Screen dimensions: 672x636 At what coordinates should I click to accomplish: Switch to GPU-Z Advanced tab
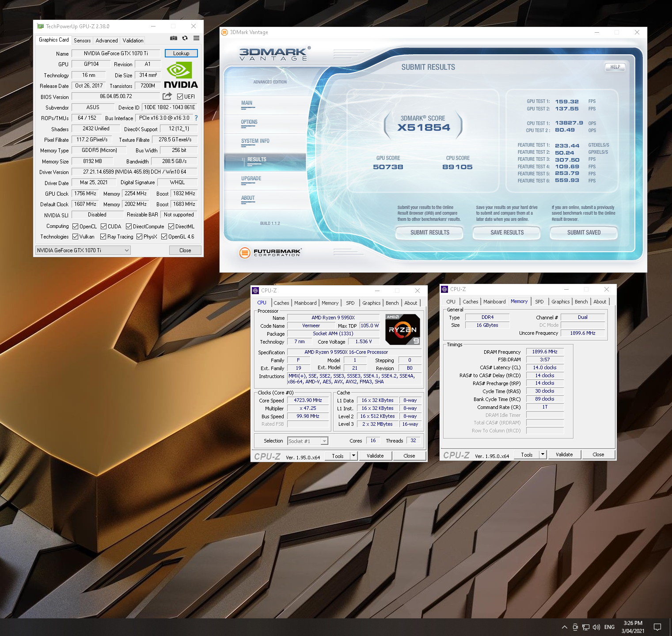coord(107,41)
